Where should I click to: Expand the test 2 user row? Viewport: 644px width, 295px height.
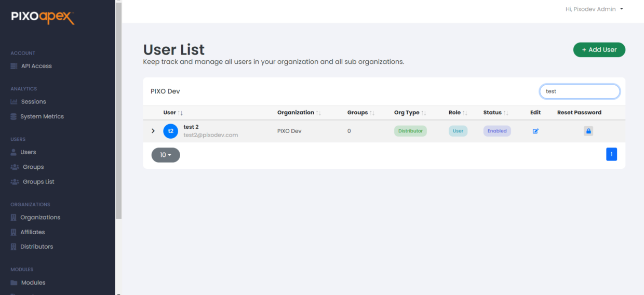click(x=153, y=131)
